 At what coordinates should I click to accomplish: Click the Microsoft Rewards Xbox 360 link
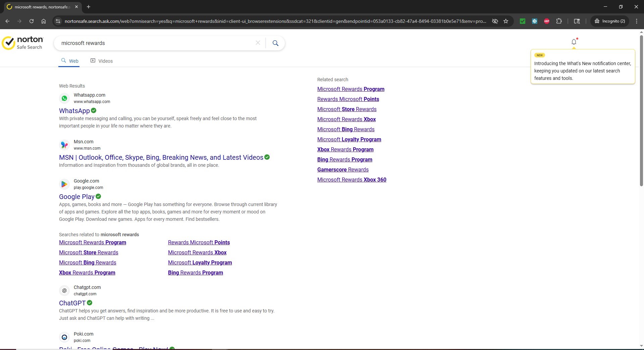(352, 180)
